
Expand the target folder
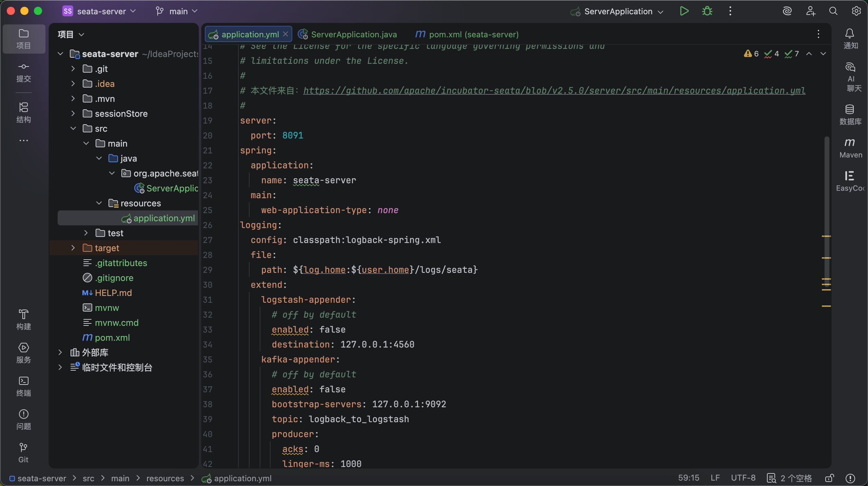pyautogui.click(x=73, y=248)
